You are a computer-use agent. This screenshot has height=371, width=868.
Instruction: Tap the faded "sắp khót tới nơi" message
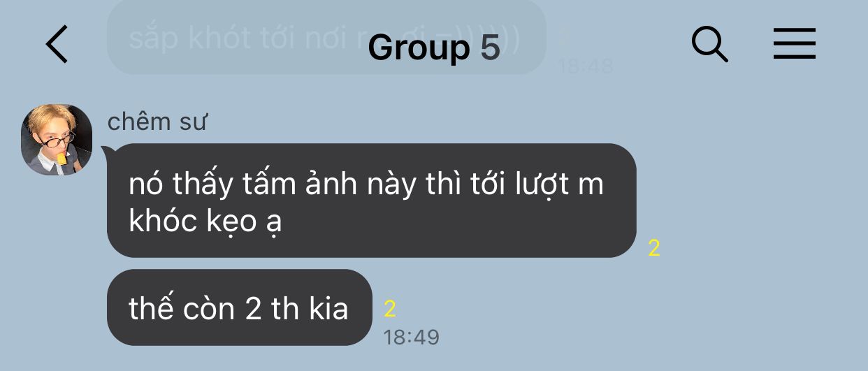coord(326,37)
